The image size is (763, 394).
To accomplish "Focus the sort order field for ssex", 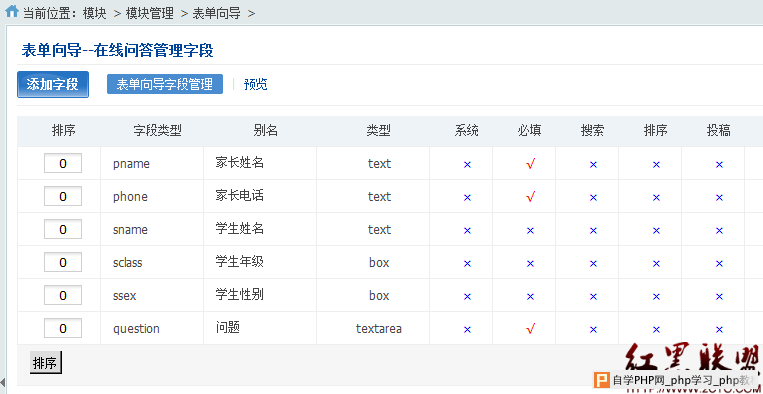I will point(63,295).
